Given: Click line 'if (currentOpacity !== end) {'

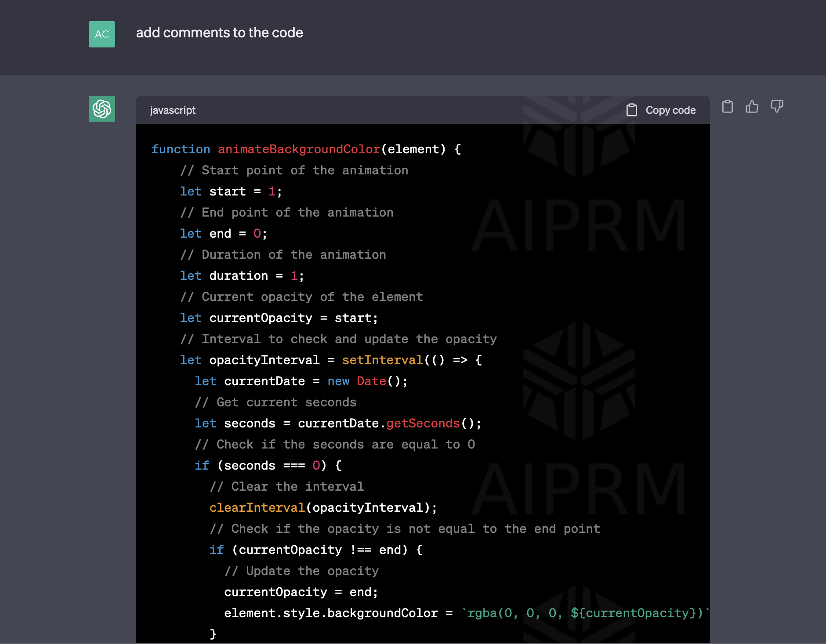Looking at the screenshot, I should click(x=316, y=550).
